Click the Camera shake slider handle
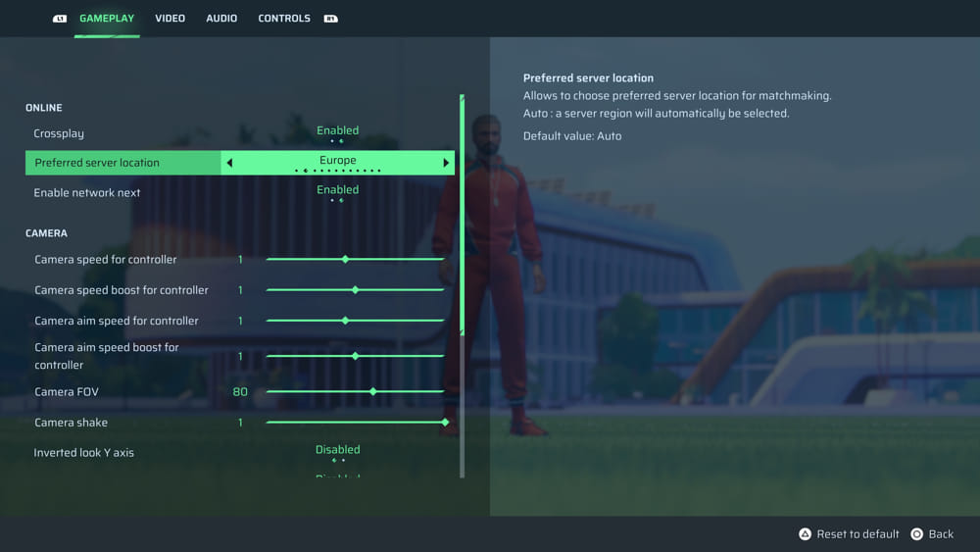Screen dimensions: 980x552 point(445,423)
